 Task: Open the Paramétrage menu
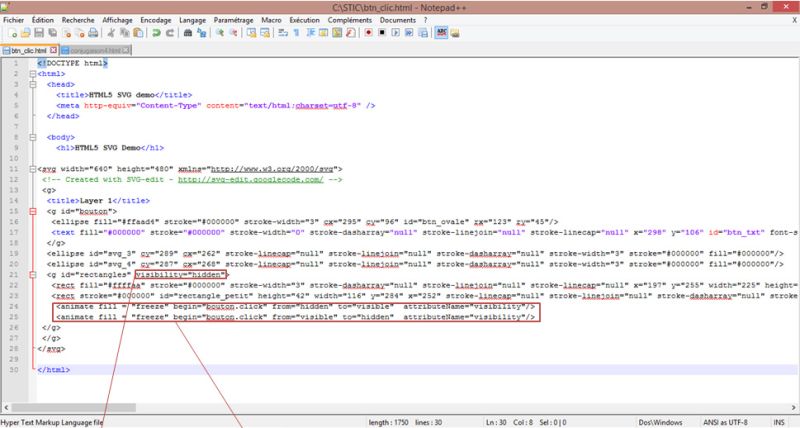coord(234,20)
